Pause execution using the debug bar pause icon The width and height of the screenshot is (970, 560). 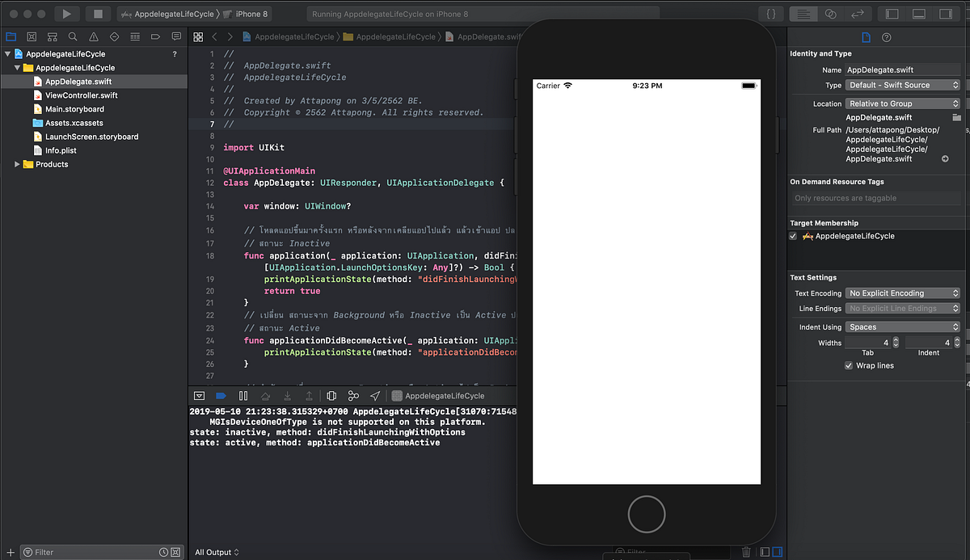(x=243, y=395)
